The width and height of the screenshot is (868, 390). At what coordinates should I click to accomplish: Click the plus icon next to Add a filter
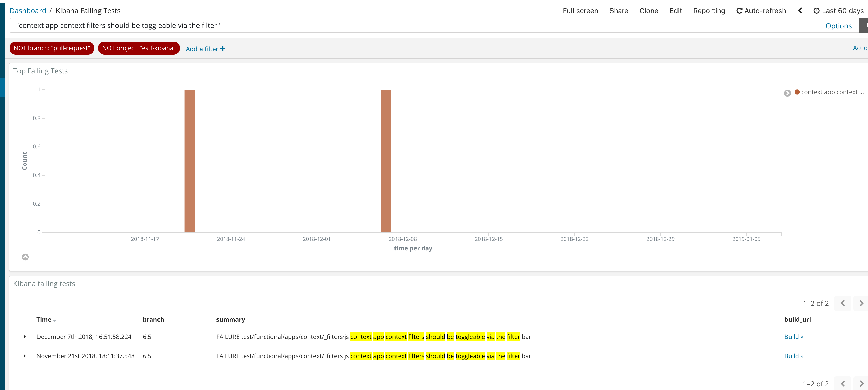pyautogui.click(x=222, y=49)
